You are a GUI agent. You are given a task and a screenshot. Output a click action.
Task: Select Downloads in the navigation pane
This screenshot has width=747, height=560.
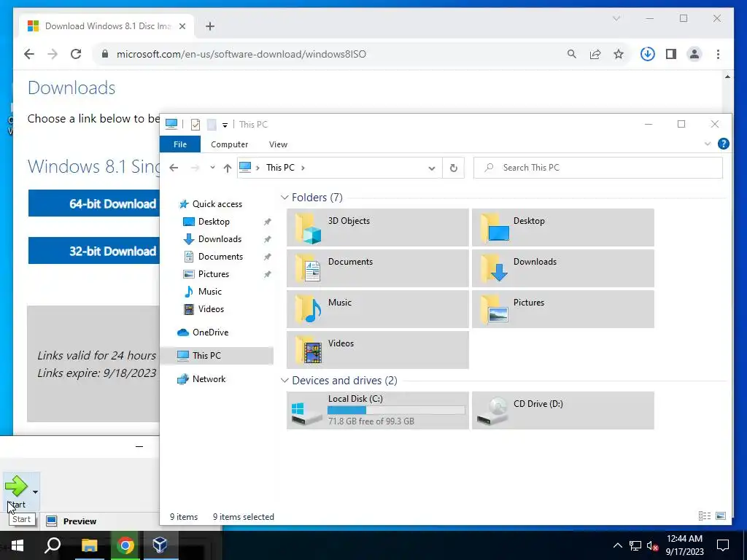click(220, 239)
